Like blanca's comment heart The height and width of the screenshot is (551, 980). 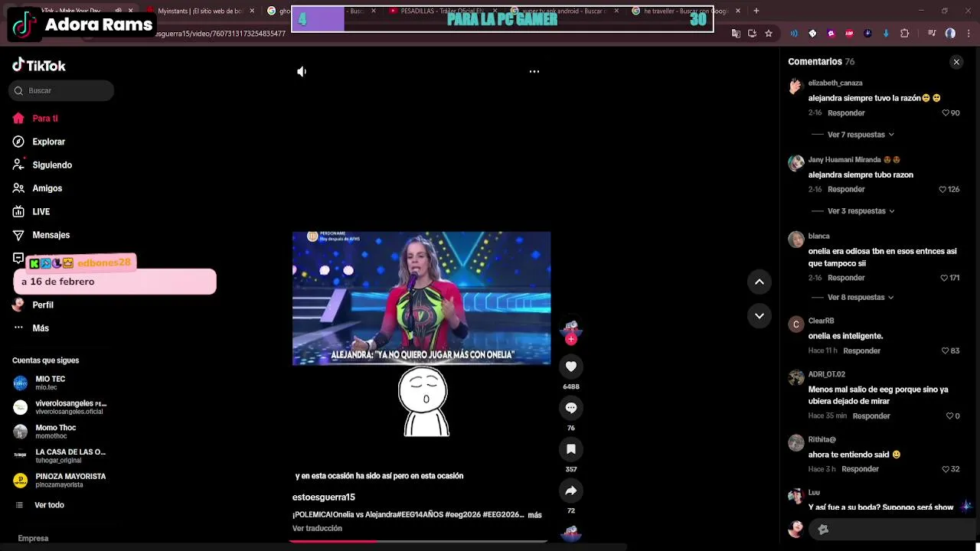pos(944,278)
